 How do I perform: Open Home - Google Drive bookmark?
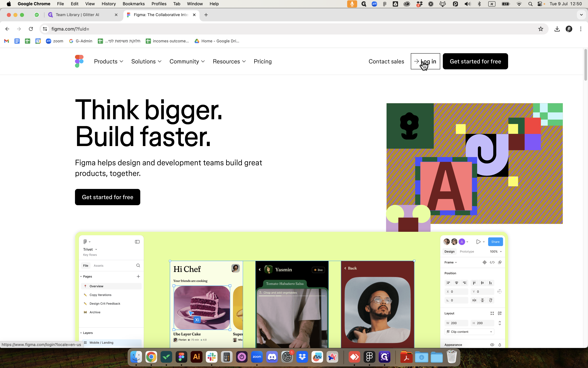tap(217, 41)
